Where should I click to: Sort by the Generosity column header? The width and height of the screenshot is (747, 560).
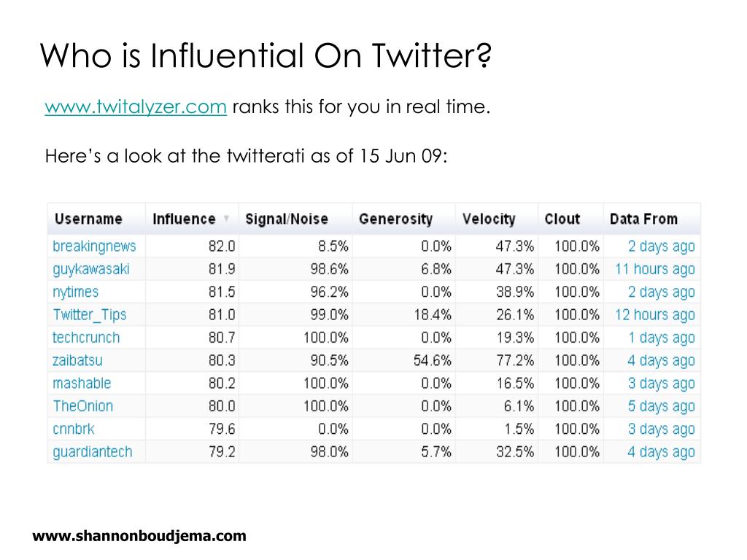pyautogui.click(x=396, y=219)
